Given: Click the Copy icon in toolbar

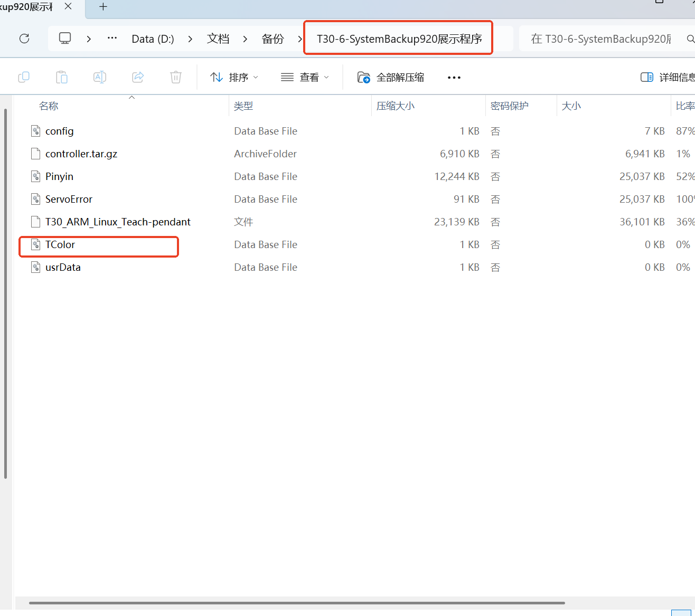Looking at the screenshot, I should (x=24, y=78).
